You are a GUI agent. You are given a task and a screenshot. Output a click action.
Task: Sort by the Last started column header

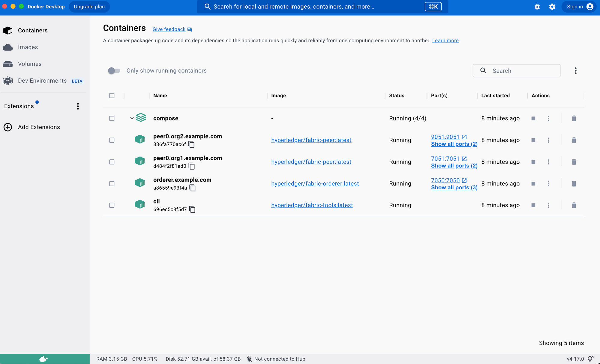tap(495, 96)
